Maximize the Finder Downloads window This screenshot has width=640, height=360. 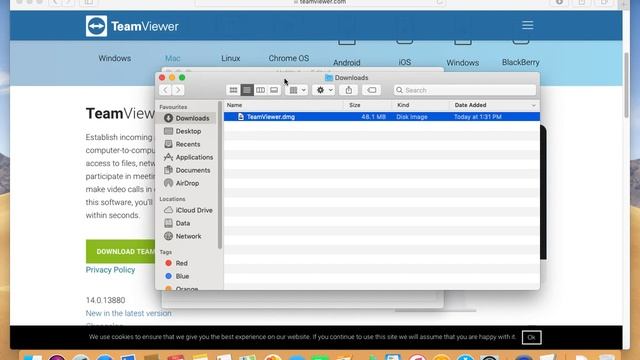pos(182,78)
